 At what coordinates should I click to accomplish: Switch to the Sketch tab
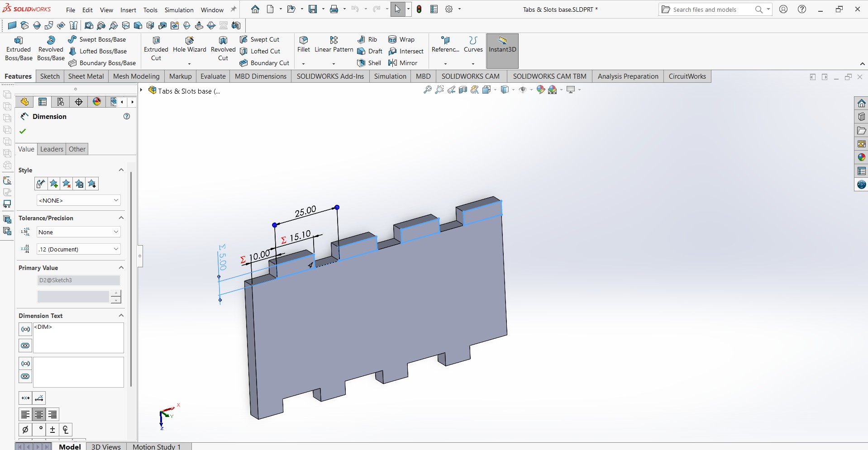pos(50,76)
